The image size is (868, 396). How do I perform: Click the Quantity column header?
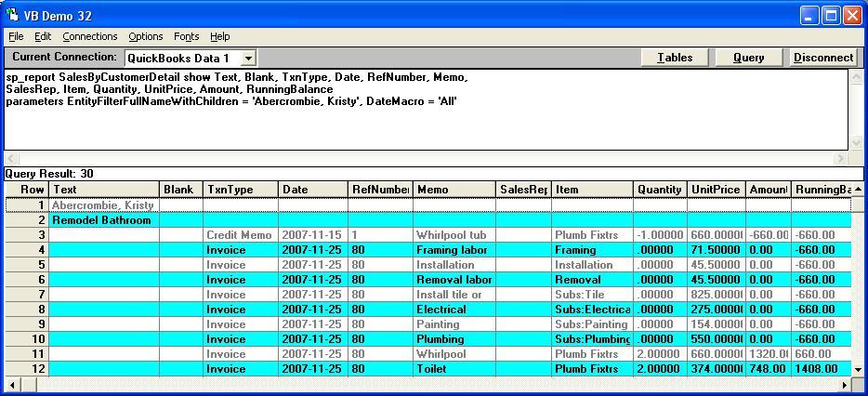(x=660, y=190)
